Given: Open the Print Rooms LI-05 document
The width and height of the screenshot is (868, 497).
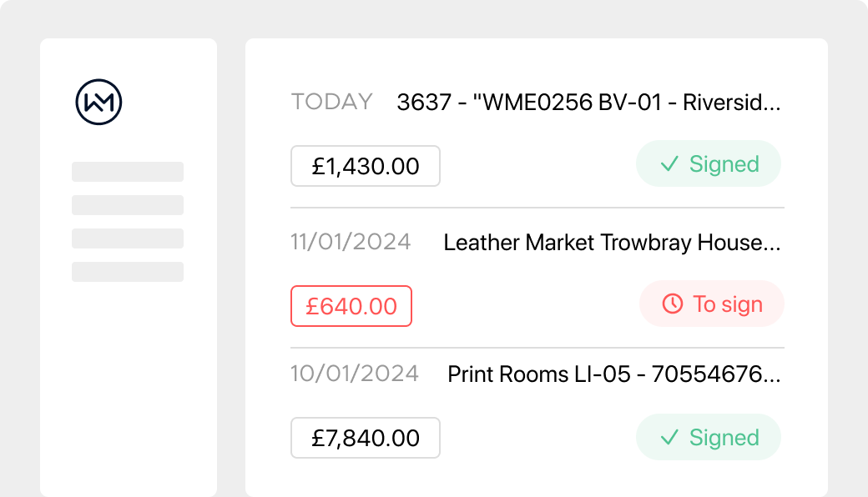Looking at the screenshot, I should point(613,374).
